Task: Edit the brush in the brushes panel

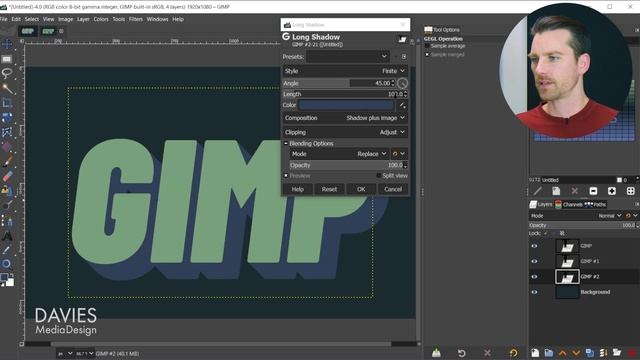Action: pyautogui.click(x=538, y=191)
